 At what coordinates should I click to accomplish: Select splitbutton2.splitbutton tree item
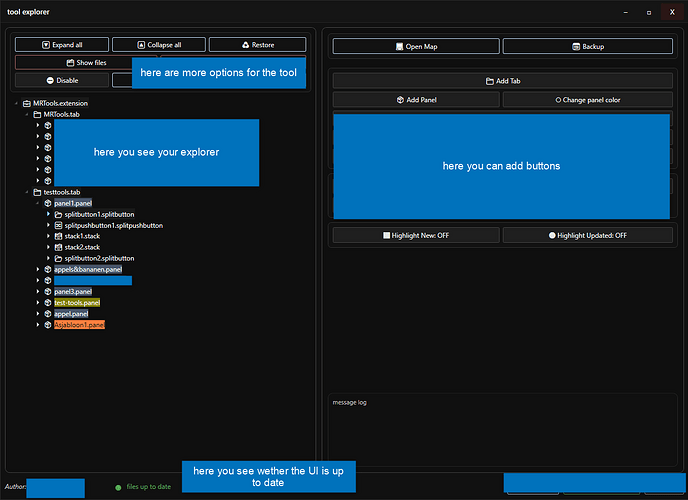point(100,258)
